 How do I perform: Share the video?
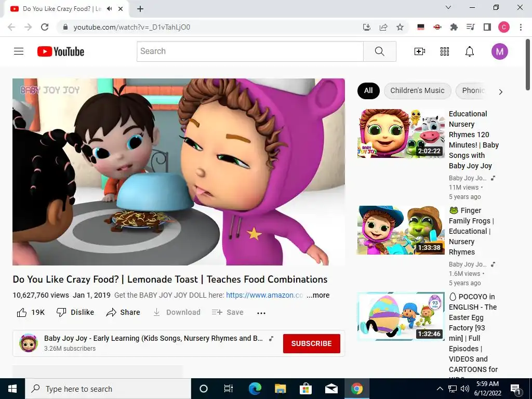[x=123, y=312]
